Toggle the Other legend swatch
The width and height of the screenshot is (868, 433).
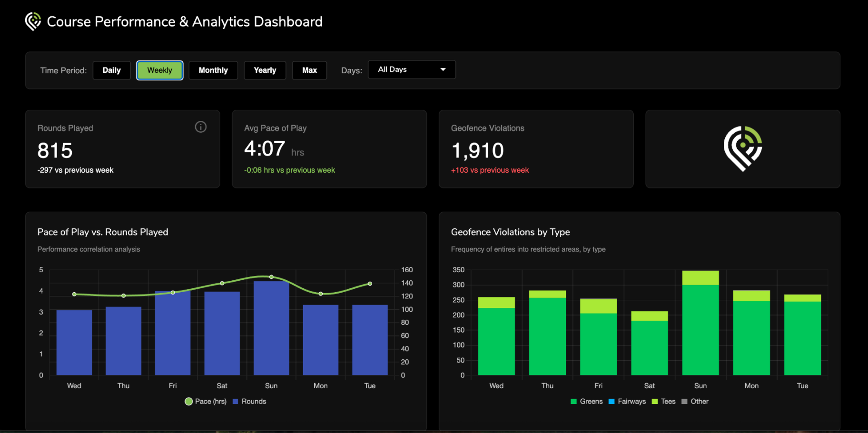click(684, 402)
